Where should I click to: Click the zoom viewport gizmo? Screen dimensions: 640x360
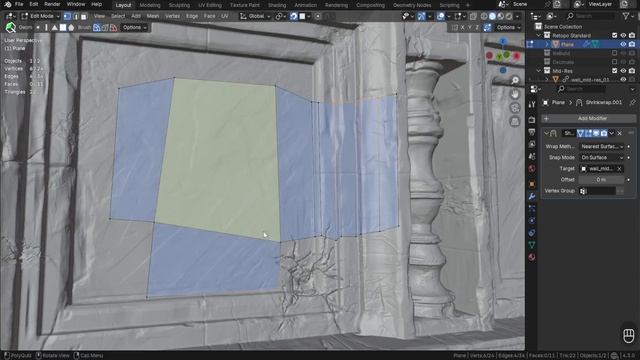515,80
